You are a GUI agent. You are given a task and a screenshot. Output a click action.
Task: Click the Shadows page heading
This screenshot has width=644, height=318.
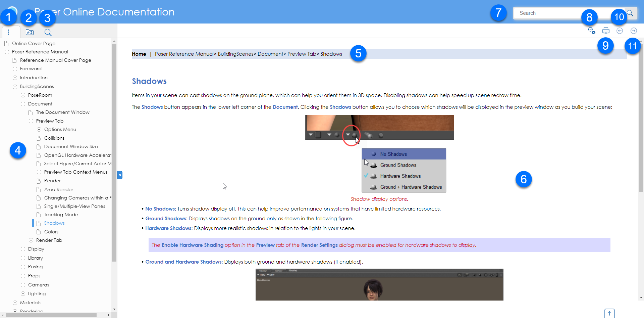click(149, 81)
